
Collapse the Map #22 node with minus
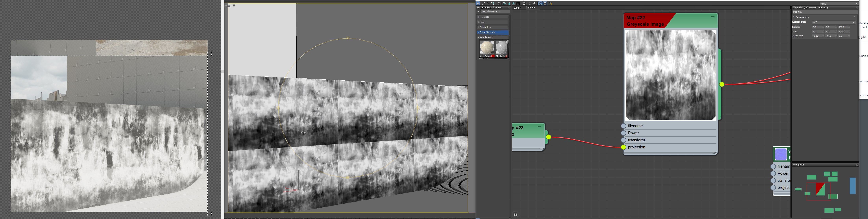click(x=712, y=17)
